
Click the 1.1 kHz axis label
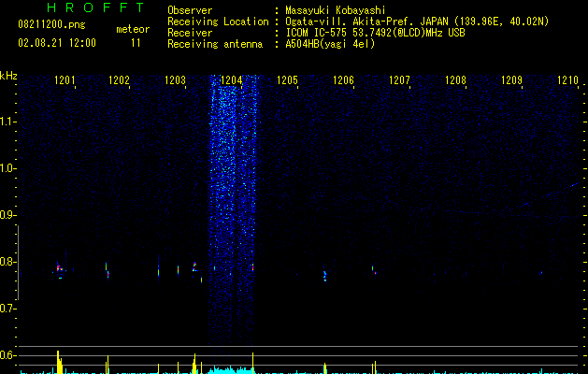pos(7,122)
